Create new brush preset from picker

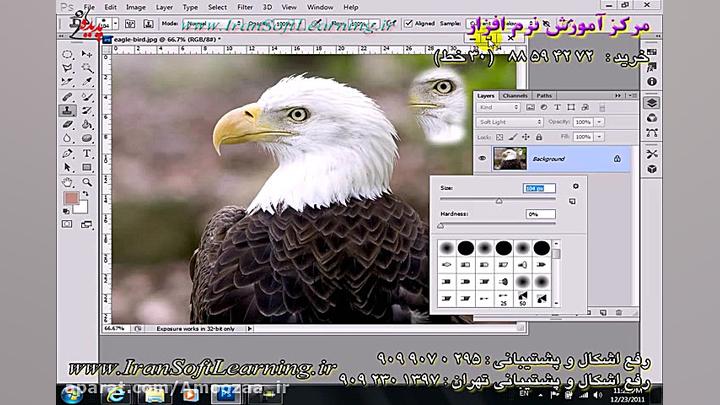click(572, 201)
